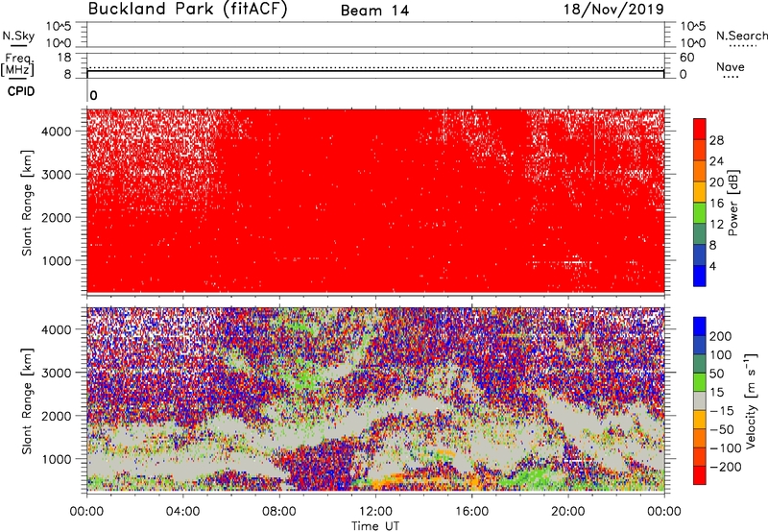The height and width of the screenshot is (532, 768).
Task: Click the 2000 km tick of the power panel
Action: pos(57,217)
